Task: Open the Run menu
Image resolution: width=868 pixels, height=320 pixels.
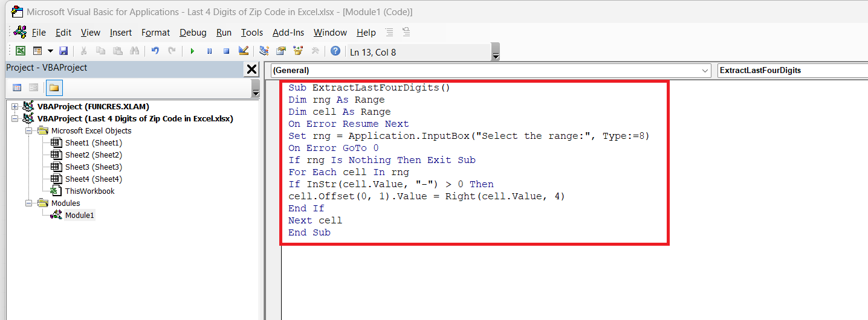Action: click(x=224, y=33)
